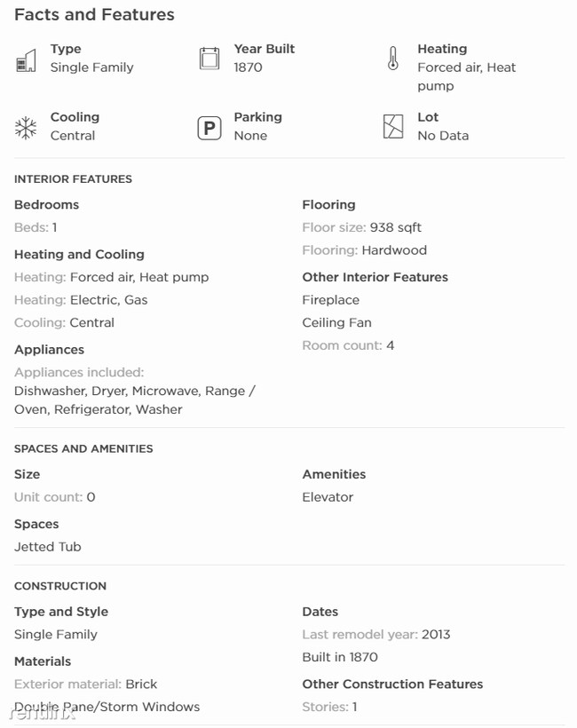Click the Lot map icon
The height and width of the screenshot is (728, 577).
(x=393, y=127)
